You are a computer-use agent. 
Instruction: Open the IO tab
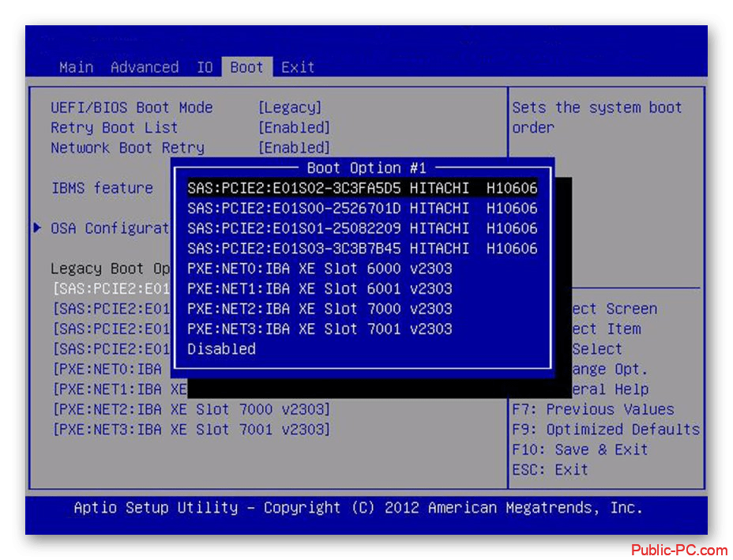click(x=205, y=67)
